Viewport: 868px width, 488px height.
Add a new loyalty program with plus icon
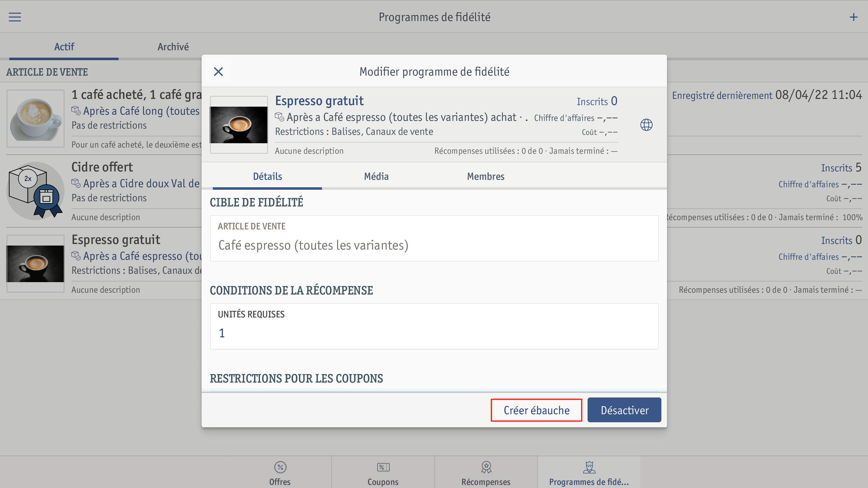[x=853, y=17]
